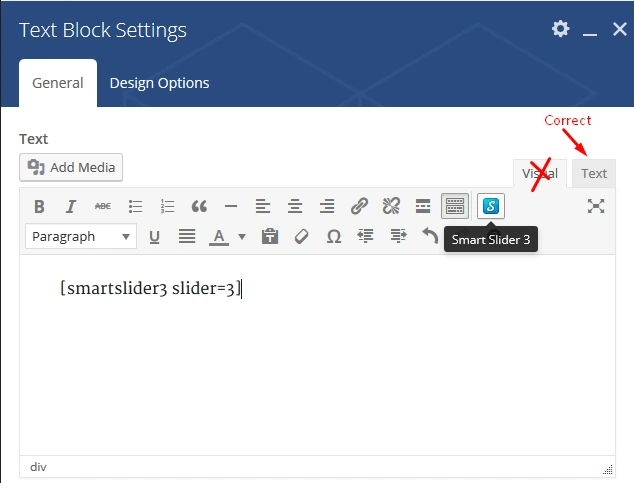The image size is (634, 483).
Task: Decrease paragraph indent
Action: click(x=366, y=236)
